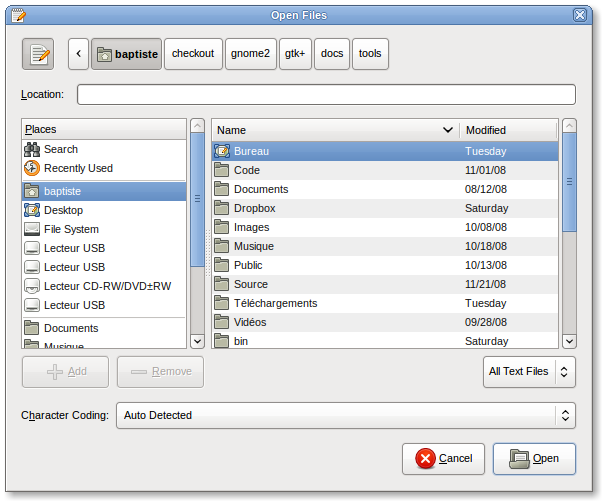
Task: Select the Search binoculars icon in Places
Action: 32,149
